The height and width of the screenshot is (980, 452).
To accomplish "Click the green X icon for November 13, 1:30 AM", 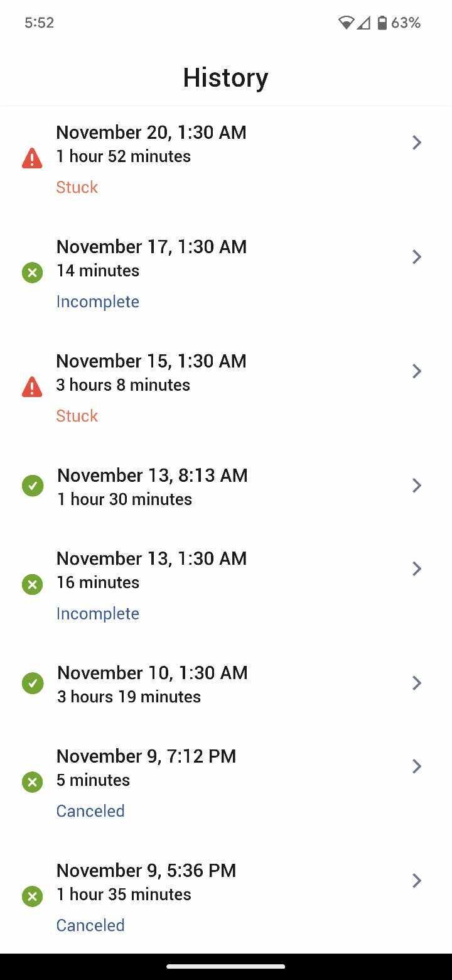I will (x=32, y=584).
